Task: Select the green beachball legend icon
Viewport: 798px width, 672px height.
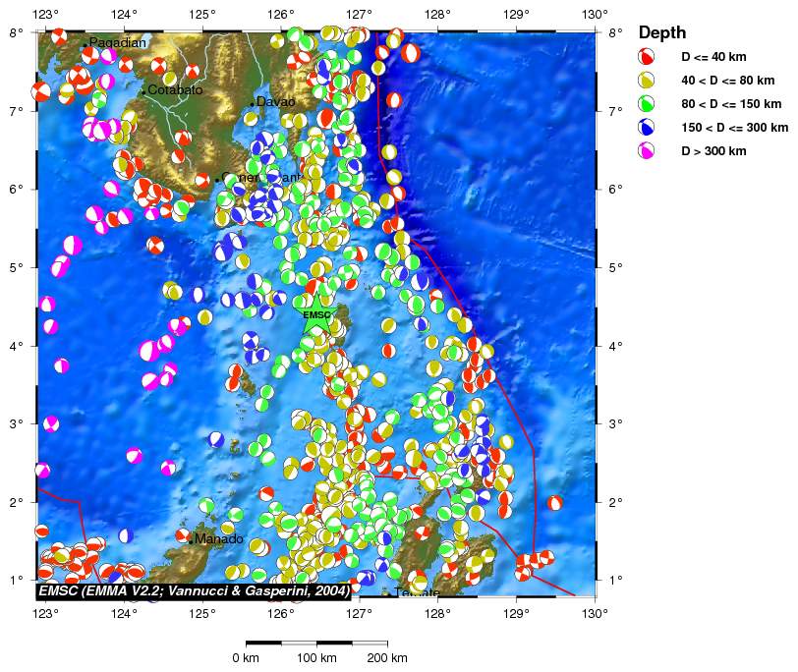Action: (647, 104)
